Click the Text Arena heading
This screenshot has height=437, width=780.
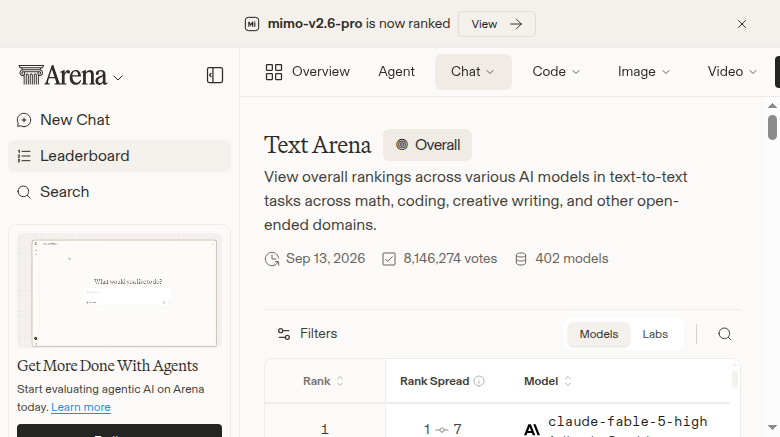tap(317, 145)
